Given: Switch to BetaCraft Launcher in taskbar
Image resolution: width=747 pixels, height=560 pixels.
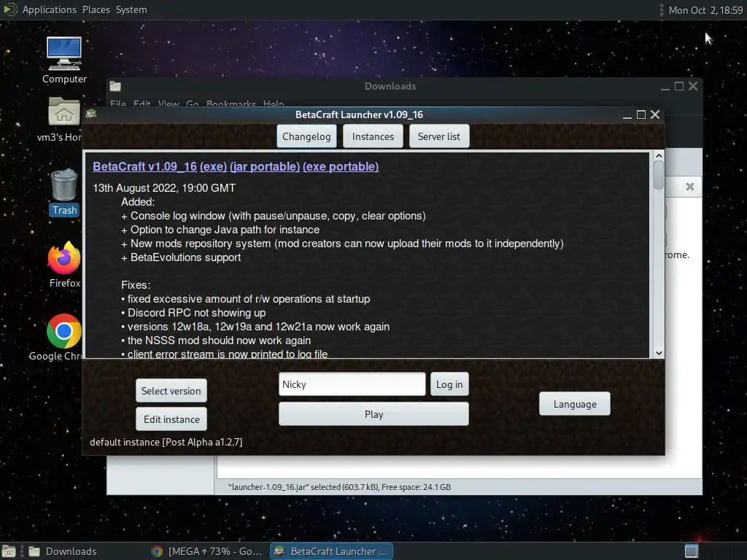Looking at the screenshot, I should pyautogui.click(x=332, y=551).
